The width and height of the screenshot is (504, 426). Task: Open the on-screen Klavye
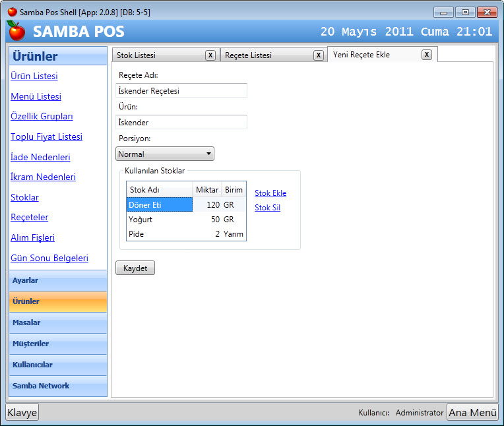22,412
